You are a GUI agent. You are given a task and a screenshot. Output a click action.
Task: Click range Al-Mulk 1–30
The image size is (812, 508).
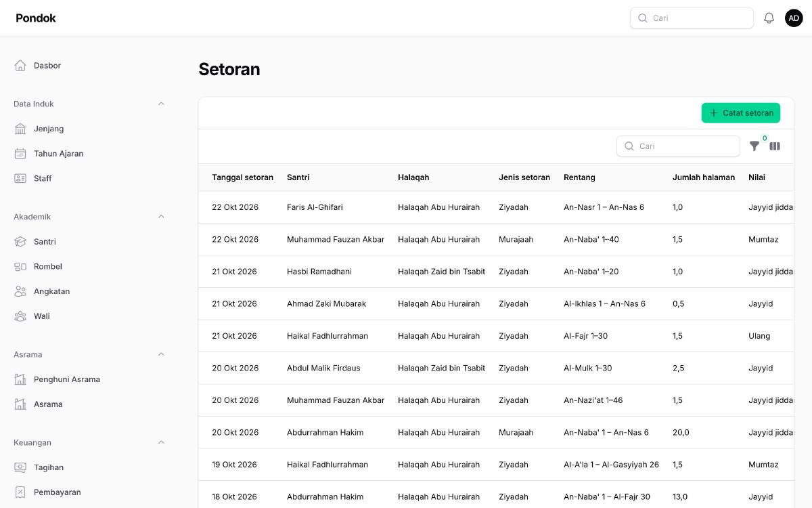click(x=587, y=368)
